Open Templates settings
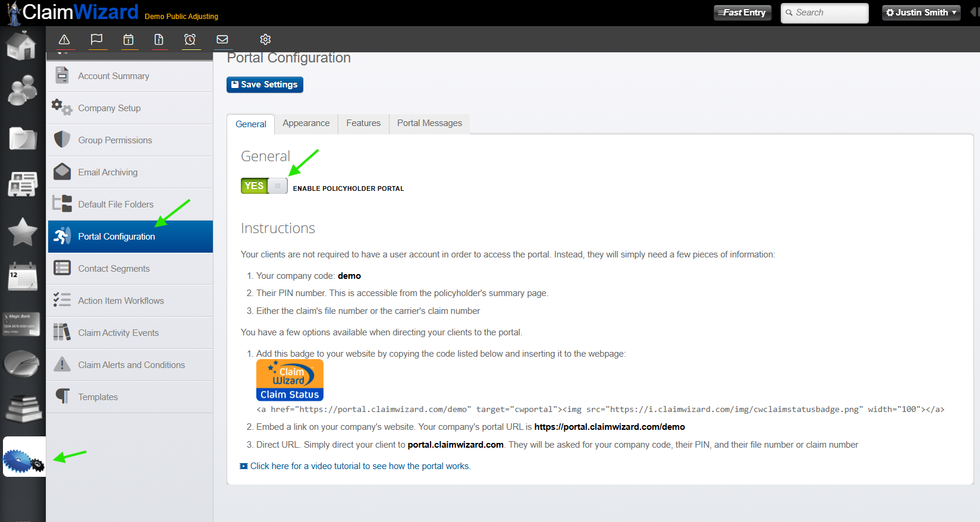The width and height of the screenshot is (980, 522). pos(130,397)
